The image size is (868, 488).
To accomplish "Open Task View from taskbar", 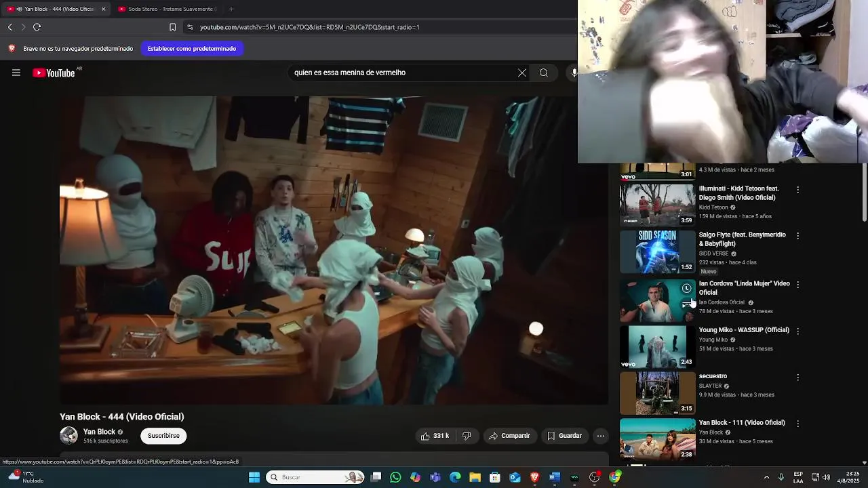I will (376, 477).
